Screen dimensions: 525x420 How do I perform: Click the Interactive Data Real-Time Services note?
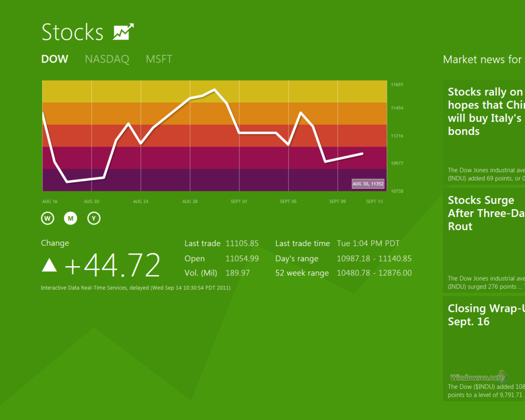point(135,288)
